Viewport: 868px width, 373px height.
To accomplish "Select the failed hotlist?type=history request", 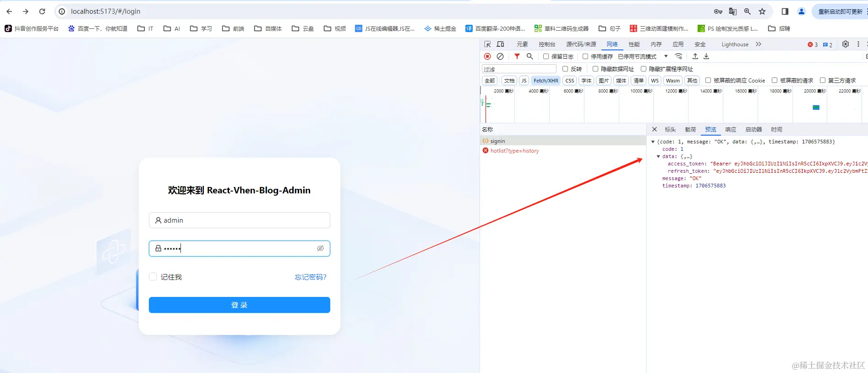I will point(563,151).
